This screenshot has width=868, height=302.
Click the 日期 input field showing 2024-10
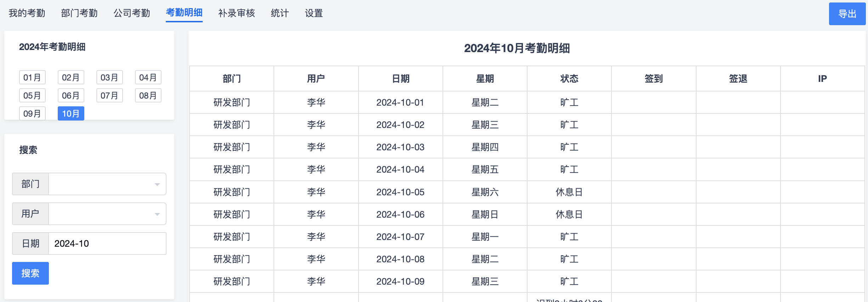tap(107, 244)
